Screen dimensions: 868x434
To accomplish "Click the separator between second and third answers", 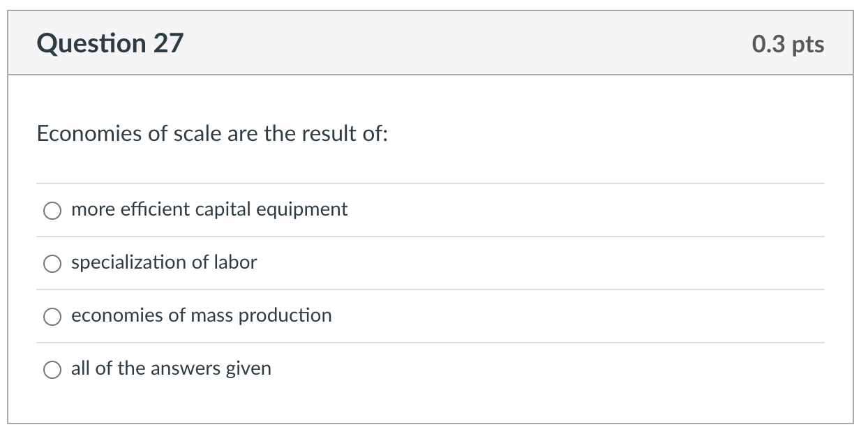I will click(x=433, y=289).
